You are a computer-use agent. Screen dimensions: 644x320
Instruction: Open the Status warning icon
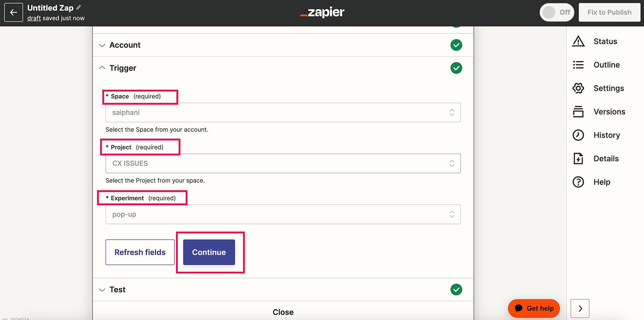tap(578, 41)
